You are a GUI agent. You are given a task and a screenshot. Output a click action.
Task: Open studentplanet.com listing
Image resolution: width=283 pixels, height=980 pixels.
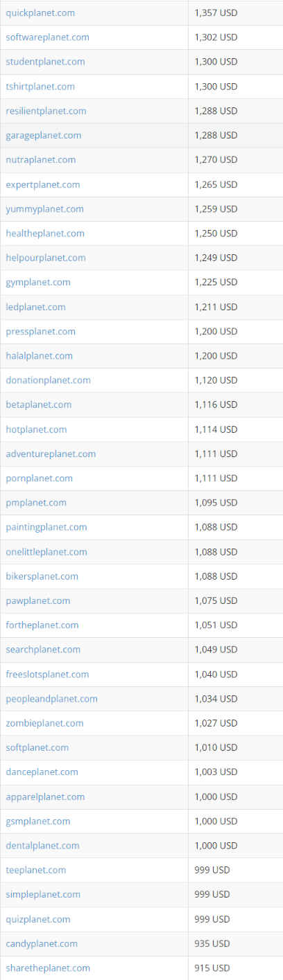[45, 62]
